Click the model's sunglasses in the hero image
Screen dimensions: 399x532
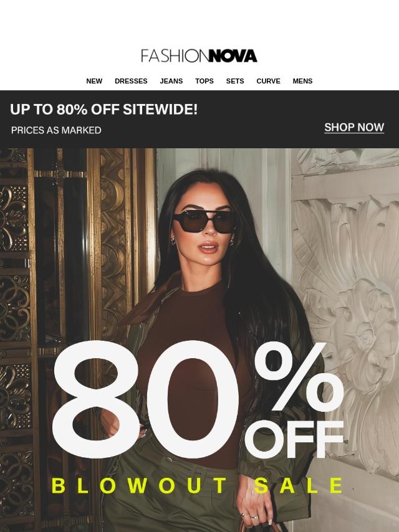point(204,221)
